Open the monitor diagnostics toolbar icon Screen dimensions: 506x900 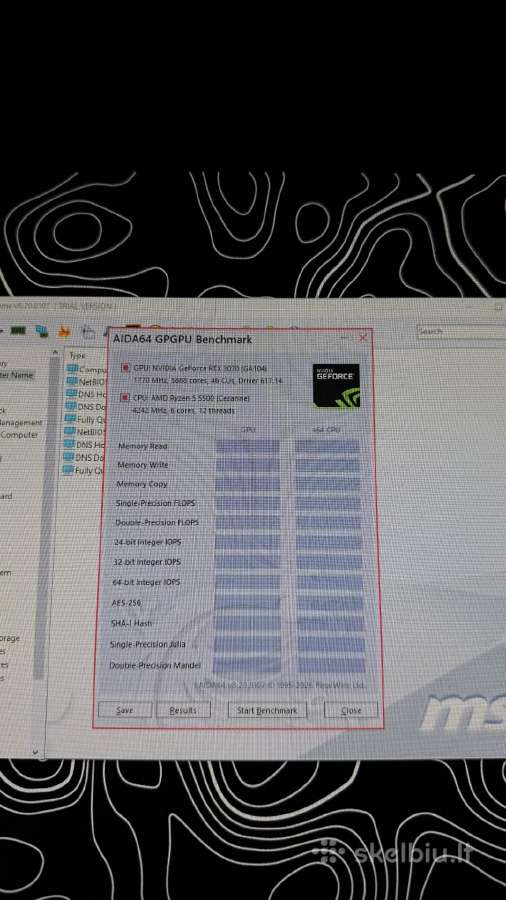42,331
